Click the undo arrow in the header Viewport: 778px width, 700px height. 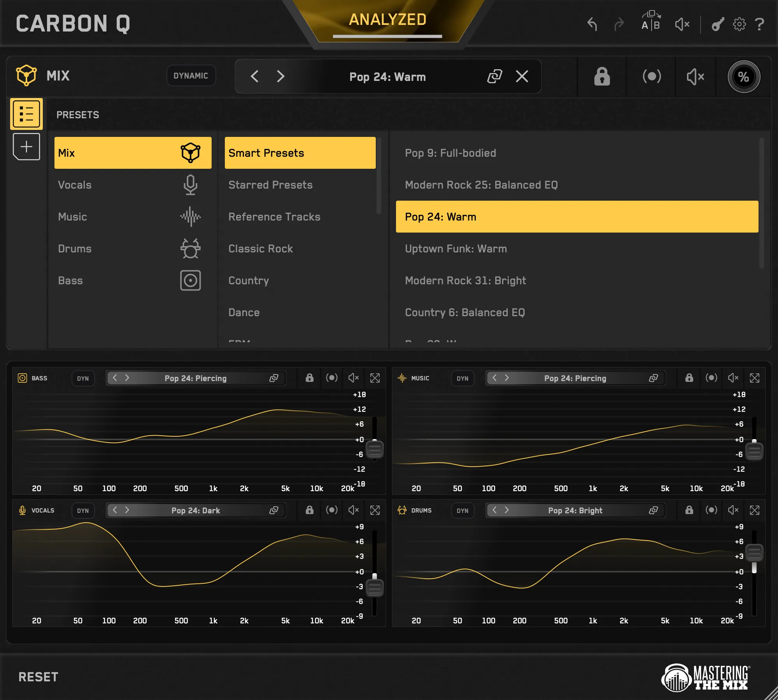click(x=592, y=24)
